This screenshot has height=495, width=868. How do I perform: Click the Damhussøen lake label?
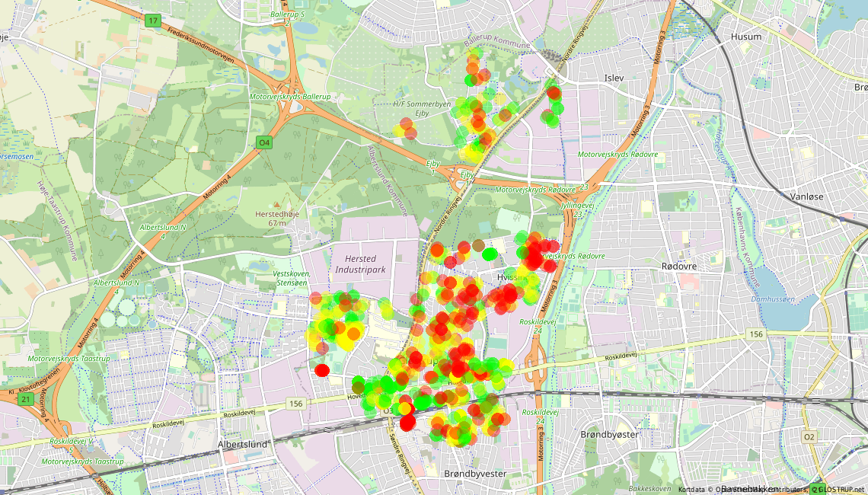773,299
